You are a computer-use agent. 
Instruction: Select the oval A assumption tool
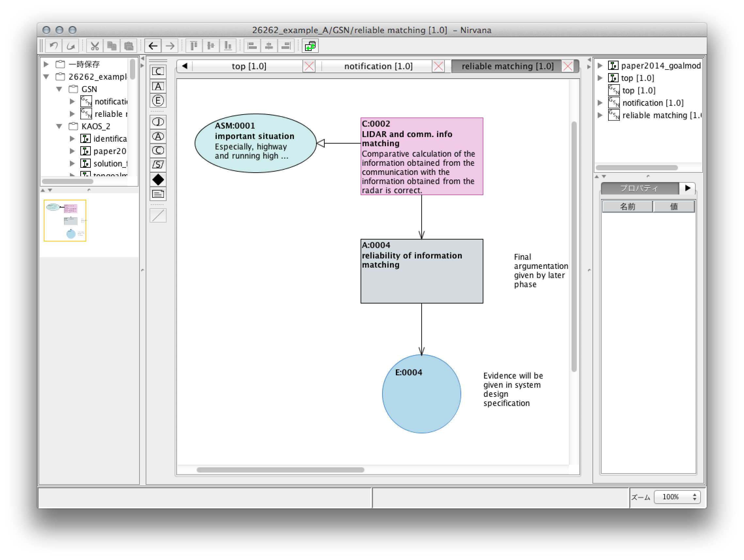point(158,136)
